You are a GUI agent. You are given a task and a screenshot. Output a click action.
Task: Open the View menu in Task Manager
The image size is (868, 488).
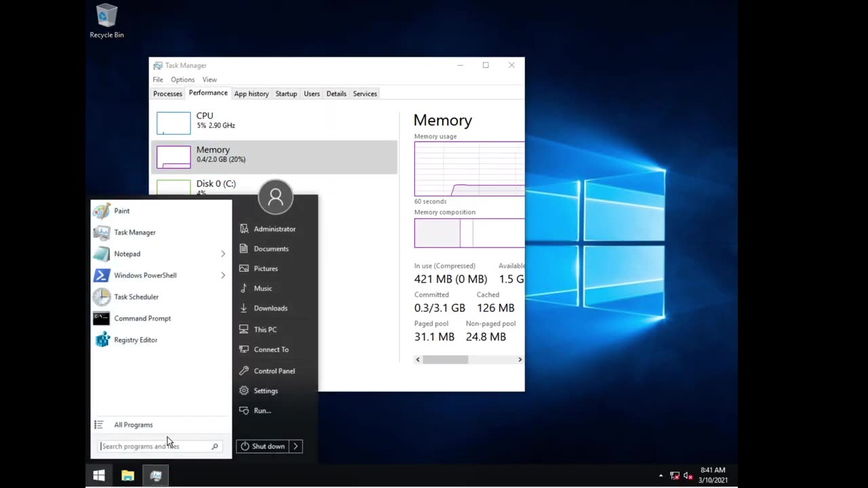click(210, 80)
